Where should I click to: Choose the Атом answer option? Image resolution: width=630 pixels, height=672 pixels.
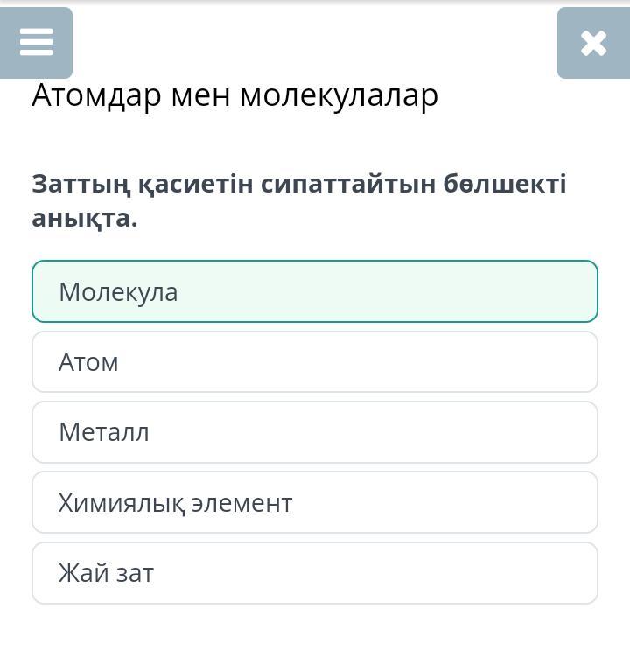tap(315, 361)
